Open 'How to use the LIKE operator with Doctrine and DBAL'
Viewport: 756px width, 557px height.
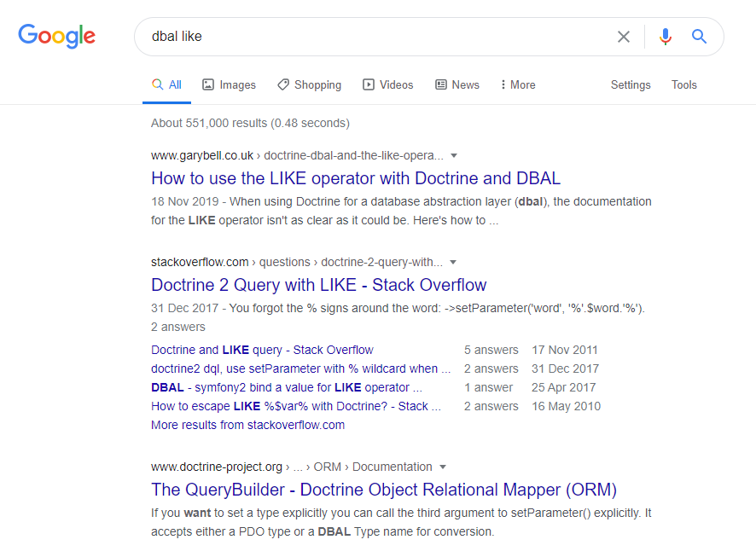[356, 178]
